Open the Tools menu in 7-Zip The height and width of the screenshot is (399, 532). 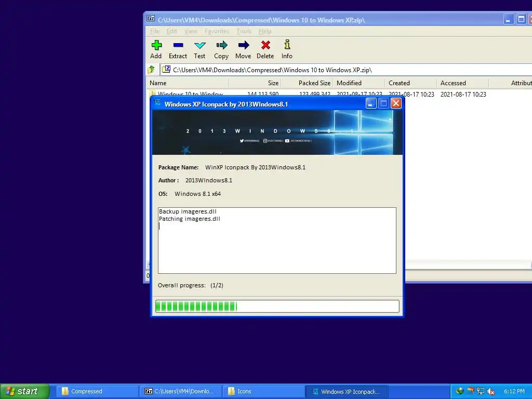click(x=244, y=31)
